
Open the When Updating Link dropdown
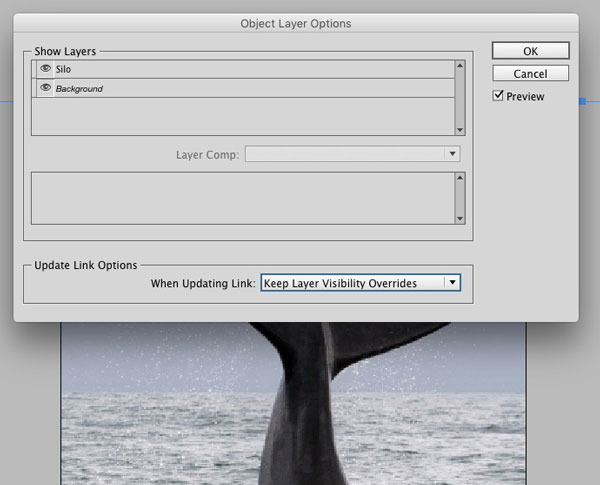pyautogui.click(x=360, y=283)
